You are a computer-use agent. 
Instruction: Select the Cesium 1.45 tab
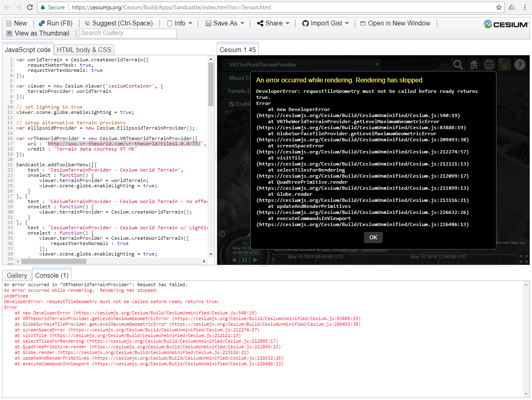pos(238,50)
